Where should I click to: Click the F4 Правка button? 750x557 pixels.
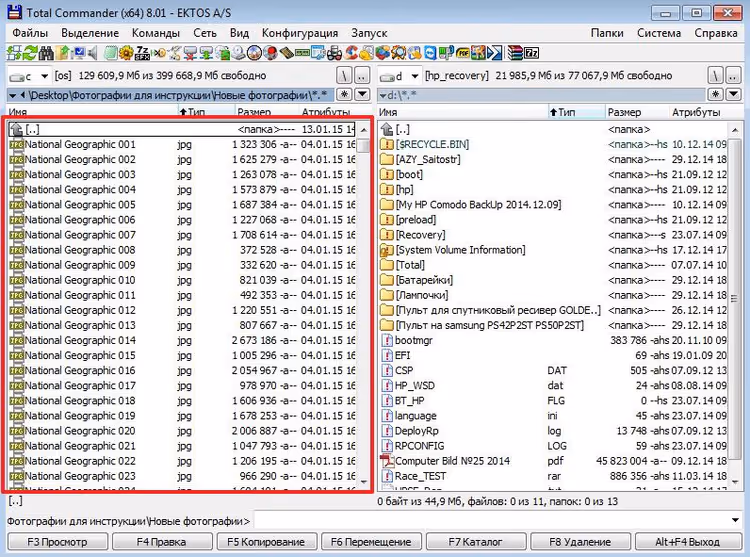(162, 542)
